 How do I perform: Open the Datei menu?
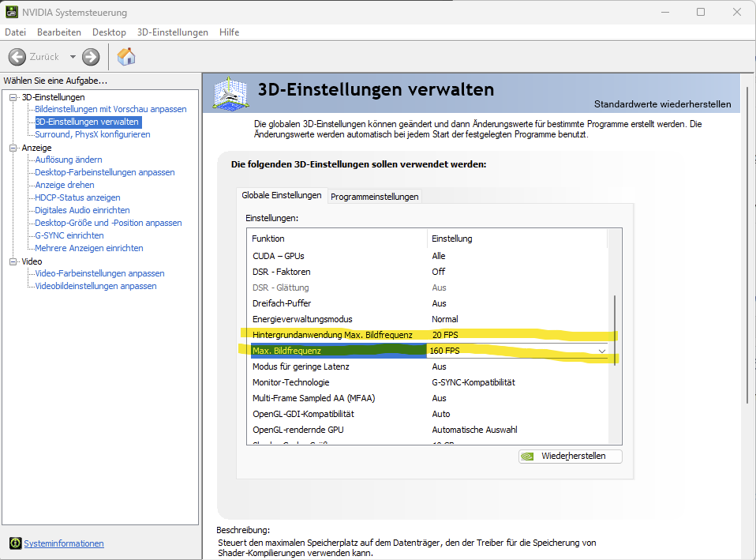click(16, 32)
